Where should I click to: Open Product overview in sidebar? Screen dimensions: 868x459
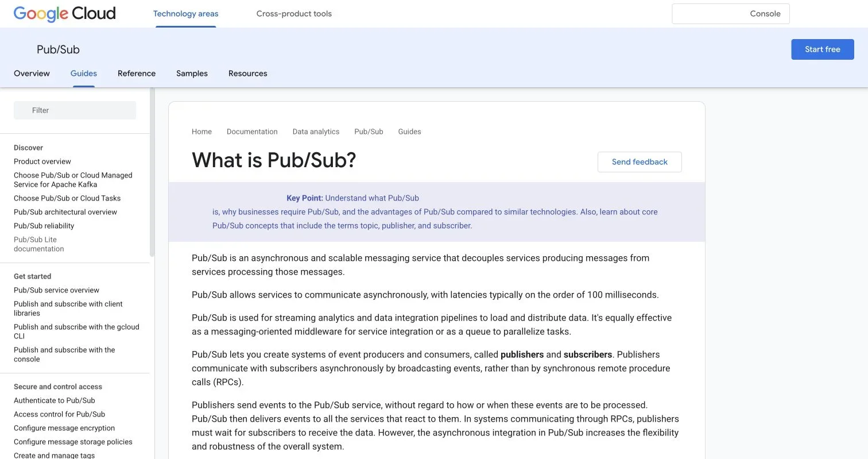42,161
